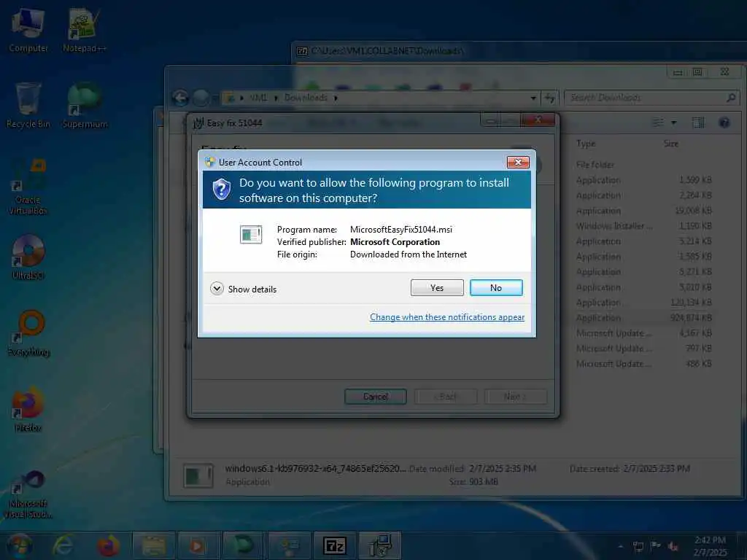Open Microsoft Visual Studio desktop shortcut
Screen dimensions: 747x560
coord(28,494)
